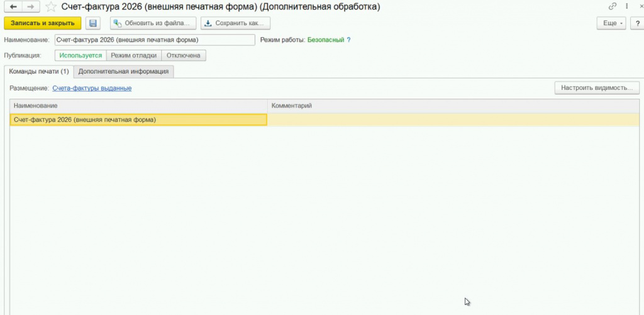Open the three-dot options menu

click(x=627, y=6)
